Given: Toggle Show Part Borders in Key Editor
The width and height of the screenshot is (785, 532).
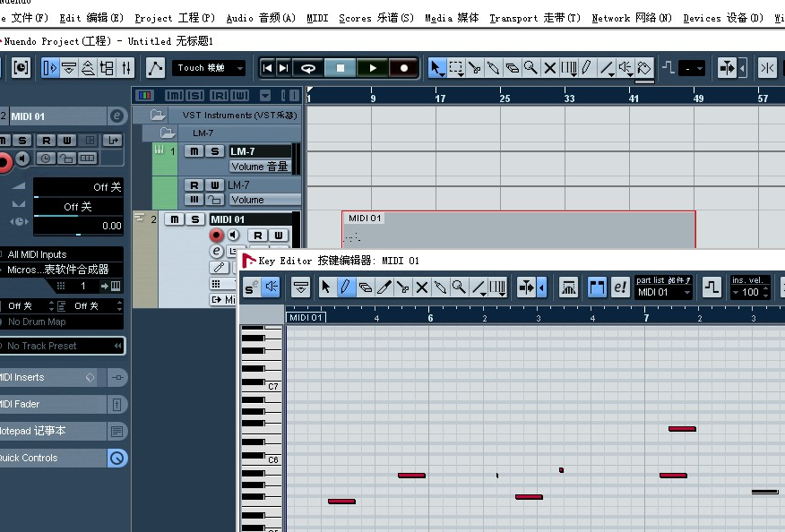Looking at the screenshot, I should click(x=597, y=287).
